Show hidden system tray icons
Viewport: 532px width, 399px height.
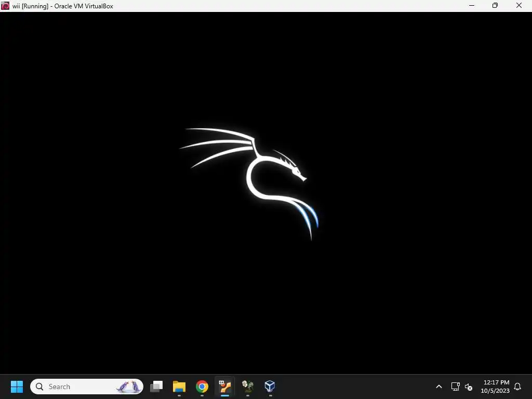(438, 387)
